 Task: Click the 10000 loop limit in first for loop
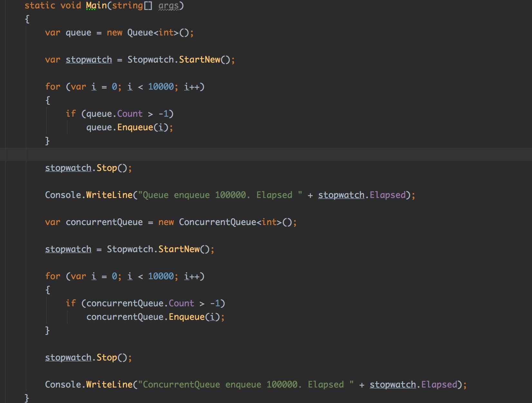click(x=162, y=86)
